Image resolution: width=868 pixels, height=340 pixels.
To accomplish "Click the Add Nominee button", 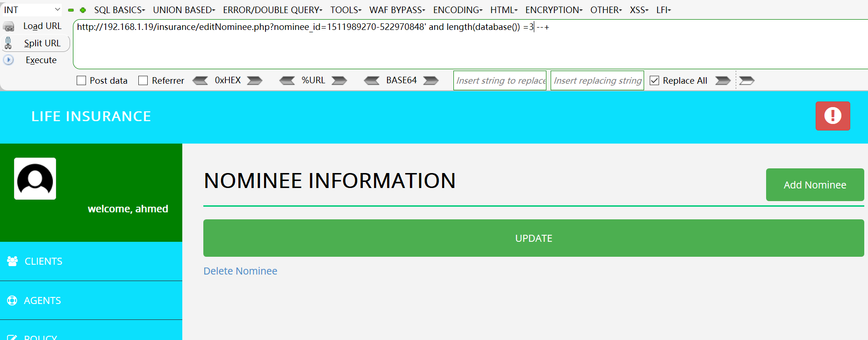I will click(x=815, y=185).
